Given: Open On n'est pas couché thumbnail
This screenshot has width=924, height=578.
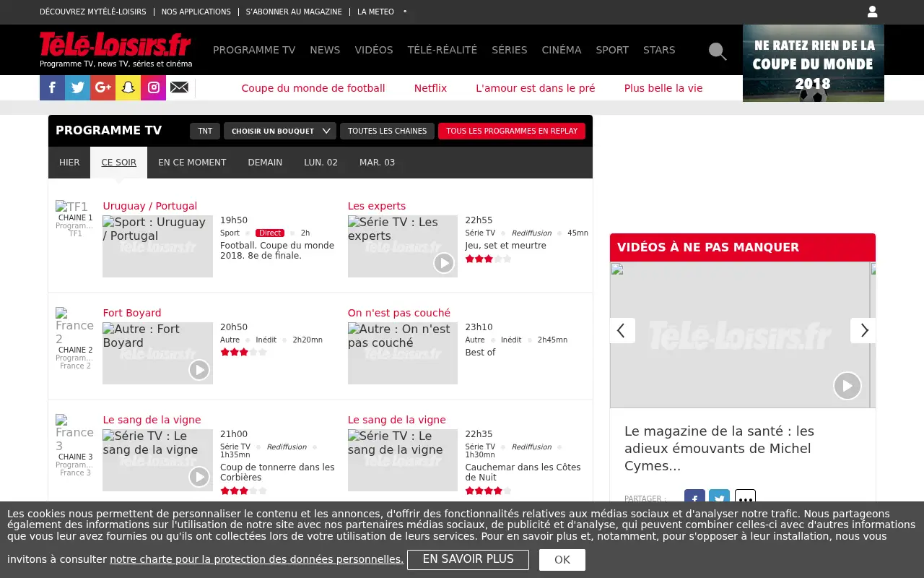Looking at the screenshot, I should point(403,353).
